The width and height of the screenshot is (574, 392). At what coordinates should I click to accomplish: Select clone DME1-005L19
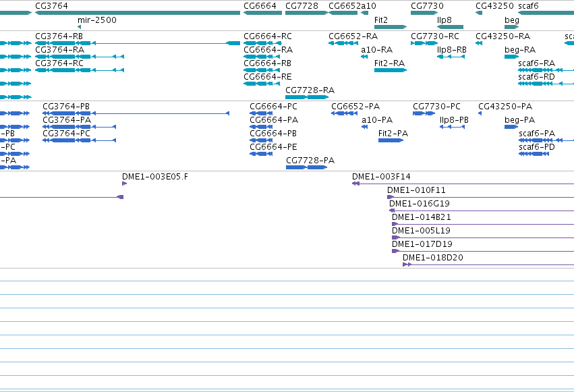point(483,237)
